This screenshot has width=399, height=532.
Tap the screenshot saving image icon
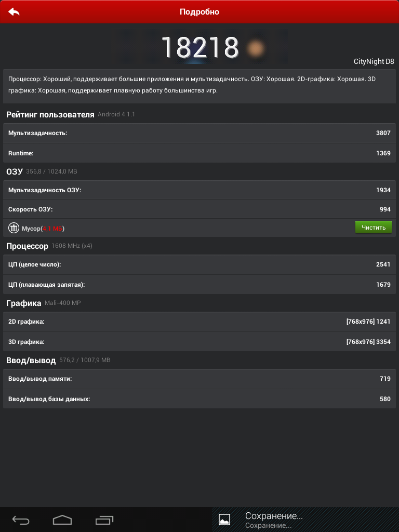pos(224,520)
